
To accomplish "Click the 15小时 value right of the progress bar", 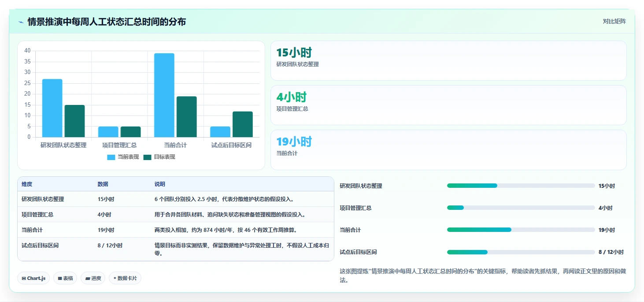I will pos(607,186).
